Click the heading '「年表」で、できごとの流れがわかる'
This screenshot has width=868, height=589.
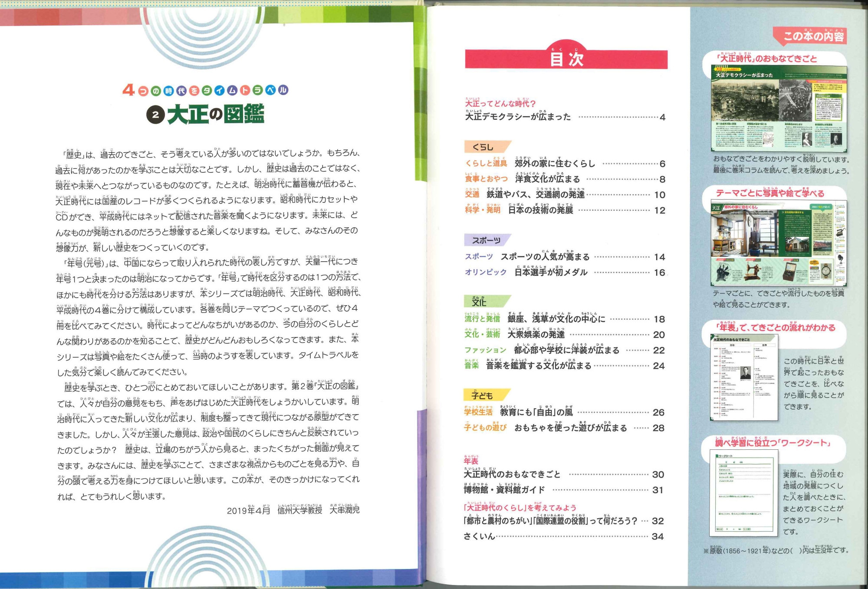pyautogui.click(x=775, y=327)
